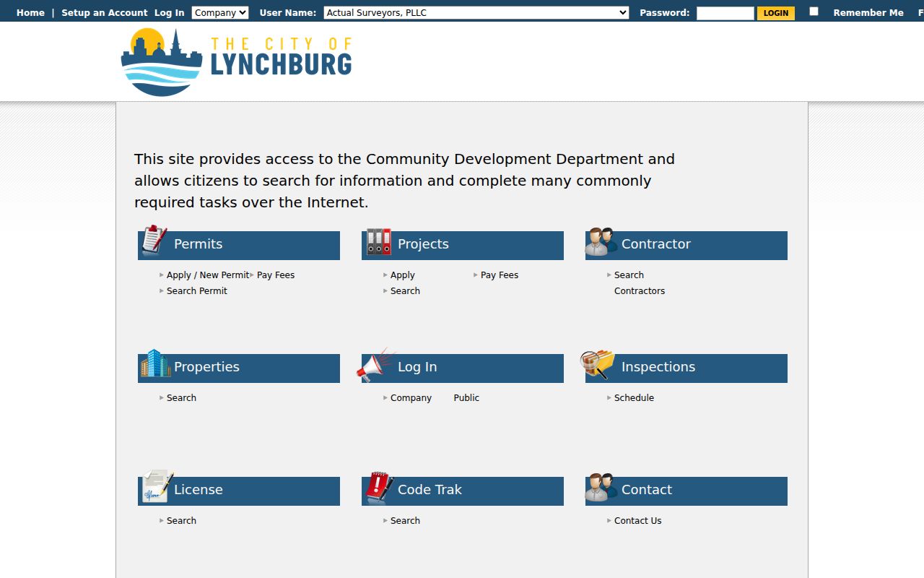
Task: Click Search under License
Action: click(181, 521)
